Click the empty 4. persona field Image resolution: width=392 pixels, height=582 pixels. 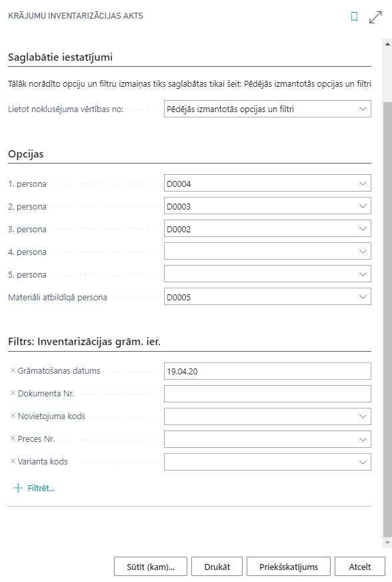coord(267,251)
